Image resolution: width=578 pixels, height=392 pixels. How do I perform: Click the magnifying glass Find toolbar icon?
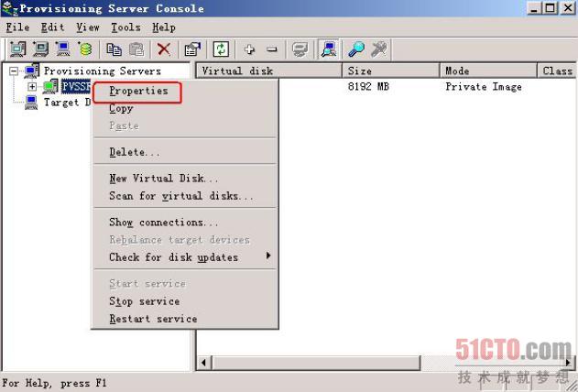[356, 49]
